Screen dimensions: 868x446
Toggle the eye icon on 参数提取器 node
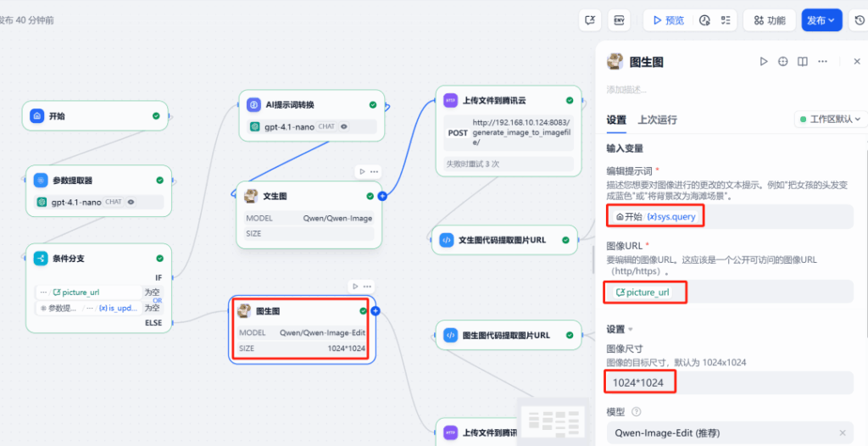point(131,202)
